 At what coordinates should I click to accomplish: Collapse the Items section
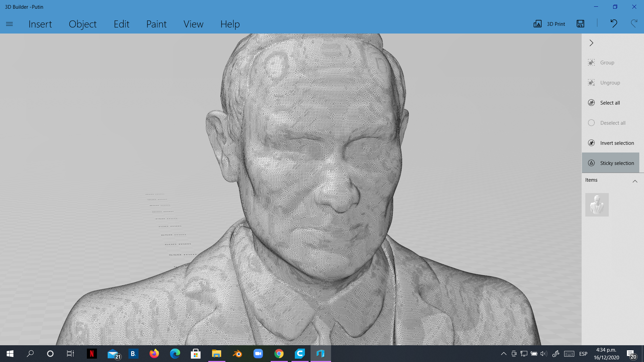(635, 181)
